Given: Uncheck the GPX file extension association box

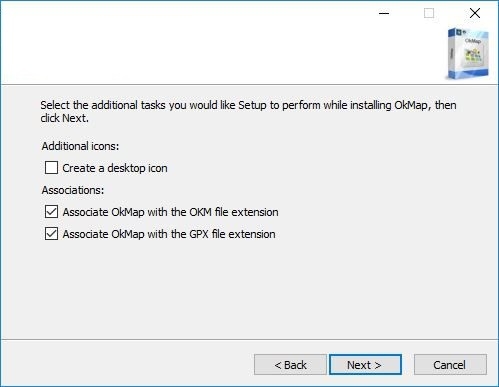Looking at the screenshot, I should point(51,234).
